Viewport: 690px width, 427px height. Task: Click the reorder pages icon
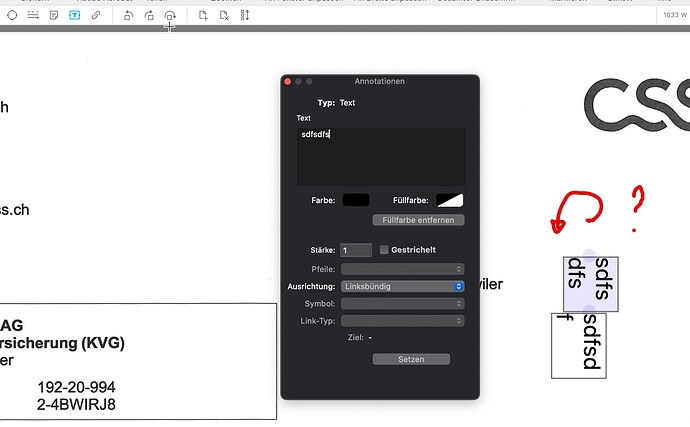245,16
